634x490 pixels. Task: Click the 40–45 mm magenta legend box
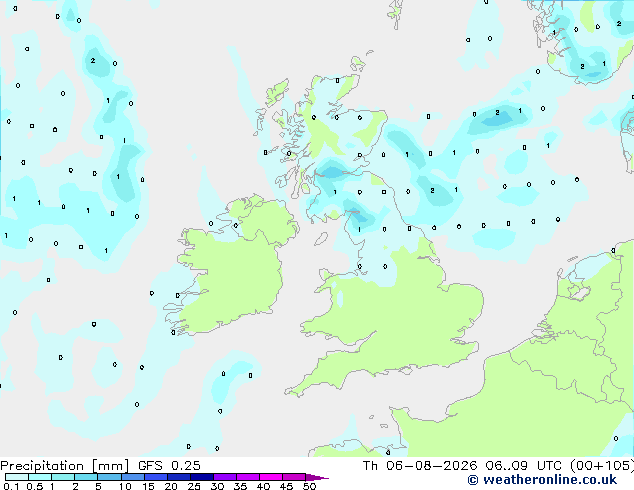(271, 477)
